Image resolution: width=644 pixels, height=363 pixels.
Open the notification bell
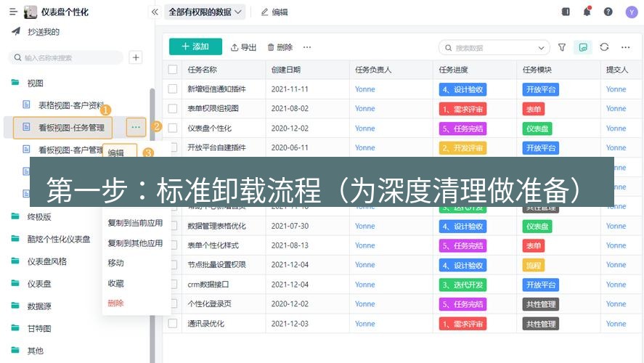[587, 12]
